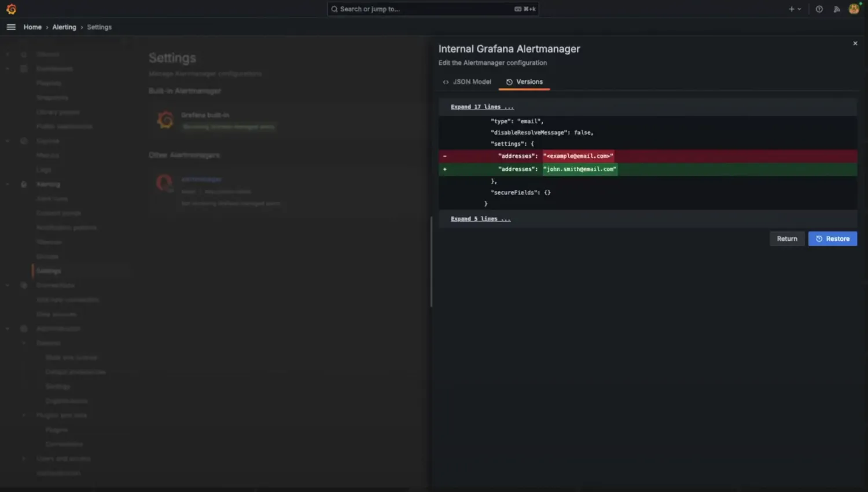Click the "type": "email" line

coord(517,121)
